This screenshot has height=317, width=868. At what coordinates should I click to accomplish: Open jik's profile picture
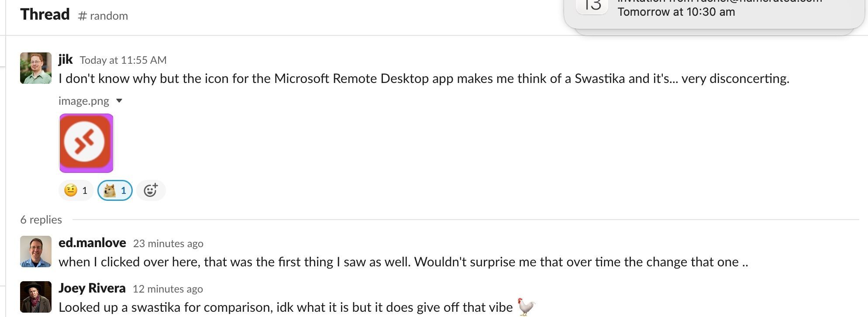tap(36, 68)
